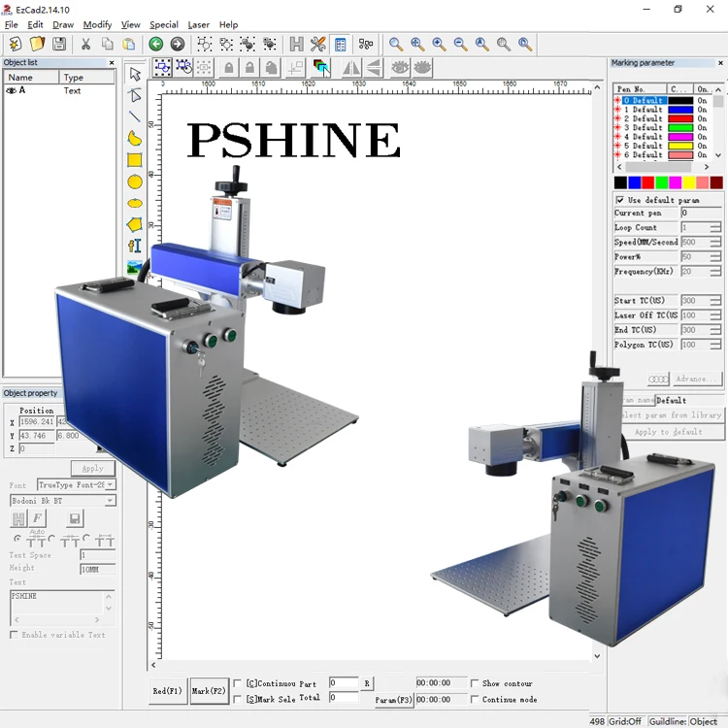
Task: Click the End TC(US) spinner
Action: click(x=715, y=330)
